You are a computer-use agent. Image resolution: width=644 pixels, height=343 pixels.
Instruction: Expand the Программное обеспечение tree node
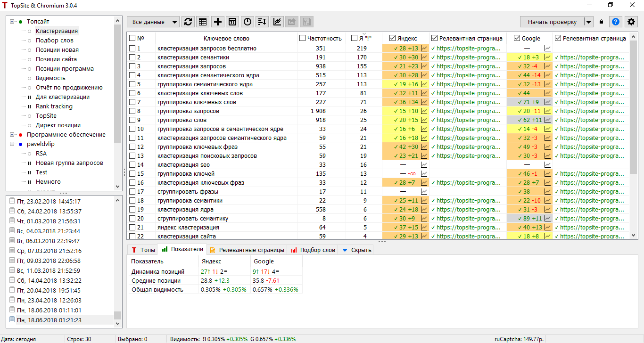12,135
